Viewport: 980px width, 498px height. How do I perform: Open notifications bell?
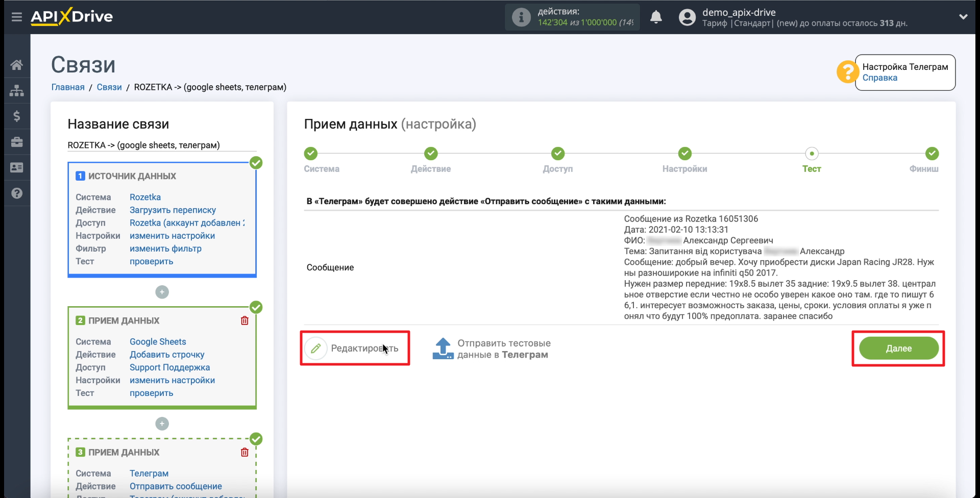click(x=656, y=17)
